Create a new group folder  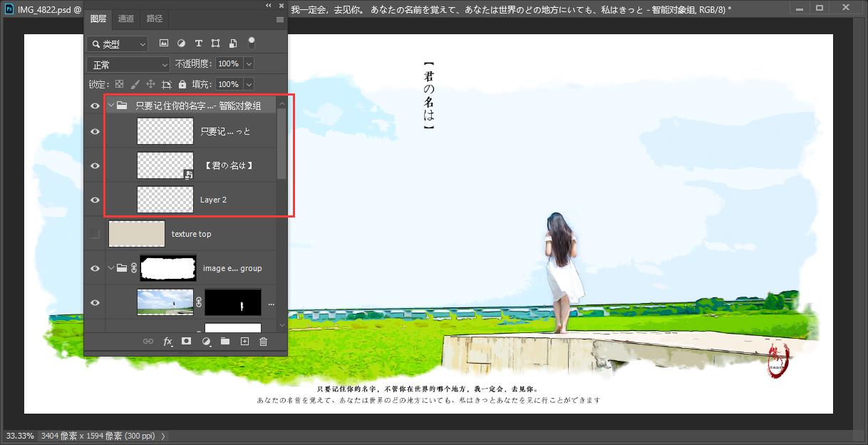[225, 342]
